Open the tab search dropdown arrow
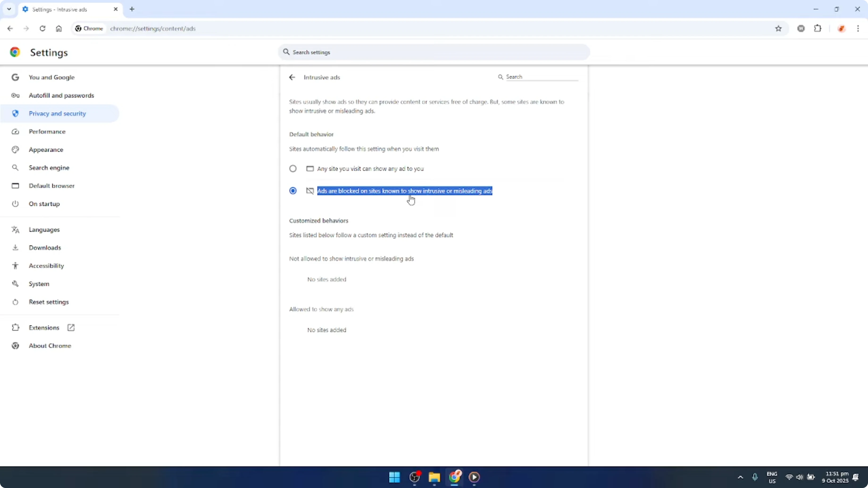This screenshot has width=868, height=488. click(9, 9)
